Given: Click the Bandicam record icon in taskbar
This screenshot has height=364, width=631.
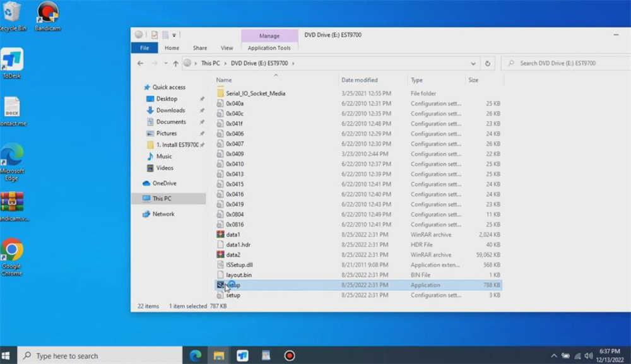Looking at the screenshot, I should pos(290,356).
